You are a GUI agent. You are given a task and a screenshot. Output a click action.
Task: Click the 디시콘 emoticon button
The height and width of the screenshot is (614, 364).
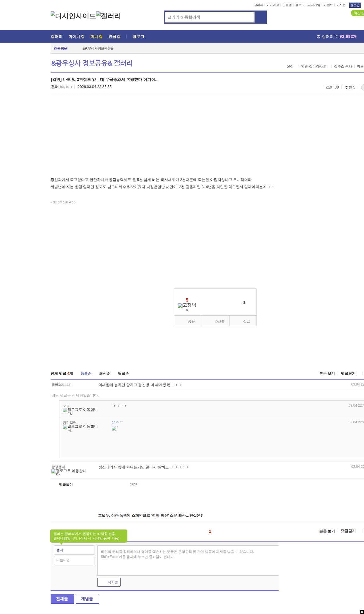pyautogui.click(x=109, y=582)
